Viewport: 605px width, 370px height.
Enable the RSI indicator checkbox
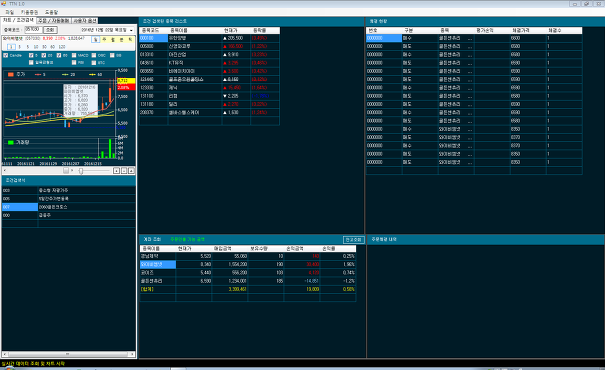click(x=74, y=63)
